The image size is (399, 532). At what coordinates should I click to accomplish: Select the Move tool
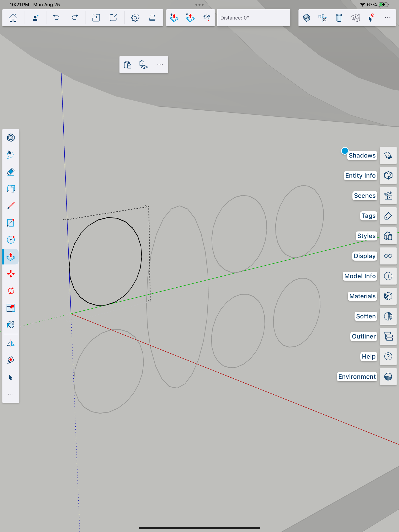(11, 274)
